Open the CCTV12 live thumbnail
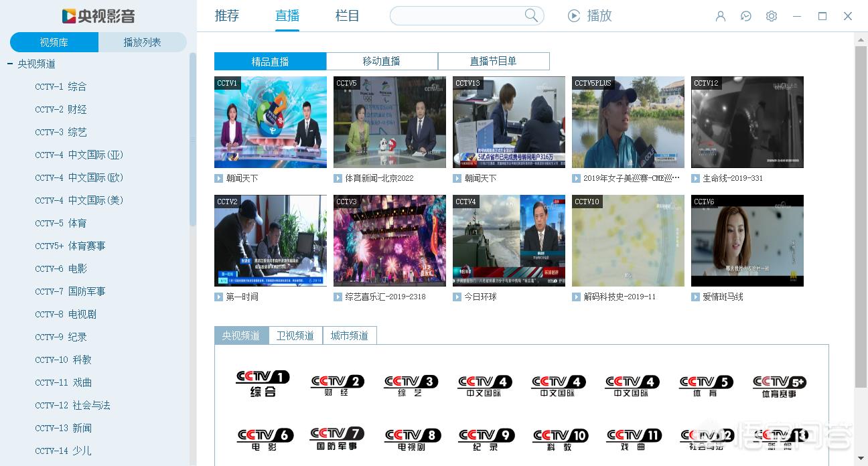 coord(747,122)
